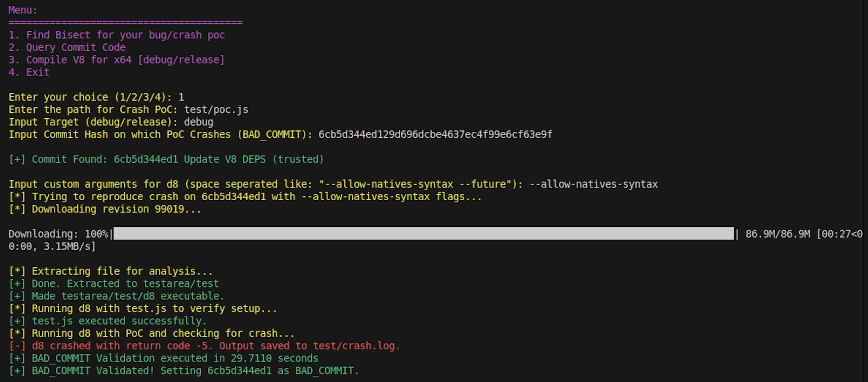Viewport: 868px width, 382px height.
Task: Click the Extracting file for analysis line
Action: click(111, 271)
